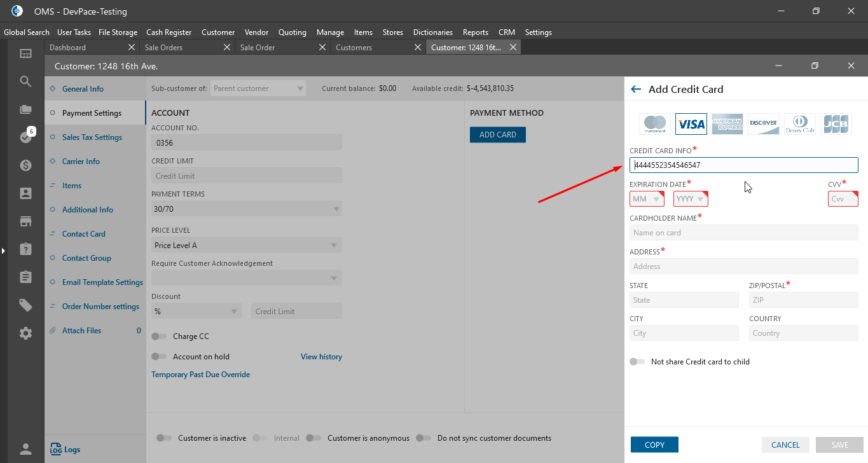868x463 pixels.
Task: Open Carrier Info section
Action: point(81,162)
